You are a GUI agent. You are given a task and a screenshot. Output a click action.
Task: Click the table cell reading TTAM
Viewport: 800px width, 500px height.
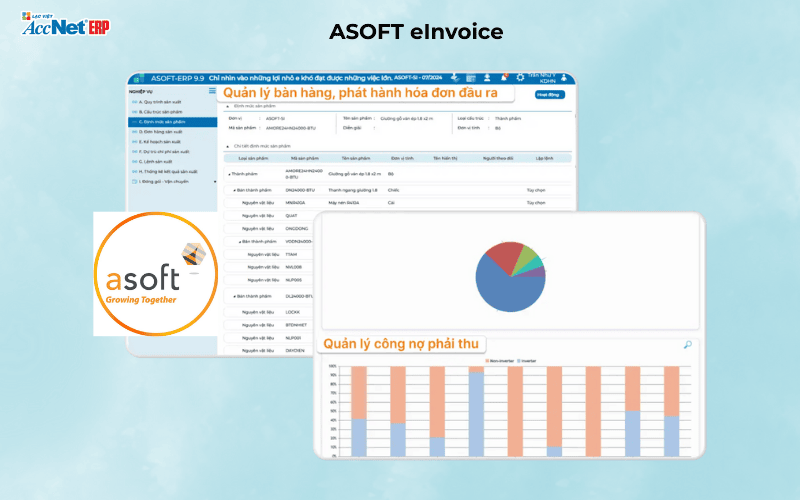tap(291, 255)
